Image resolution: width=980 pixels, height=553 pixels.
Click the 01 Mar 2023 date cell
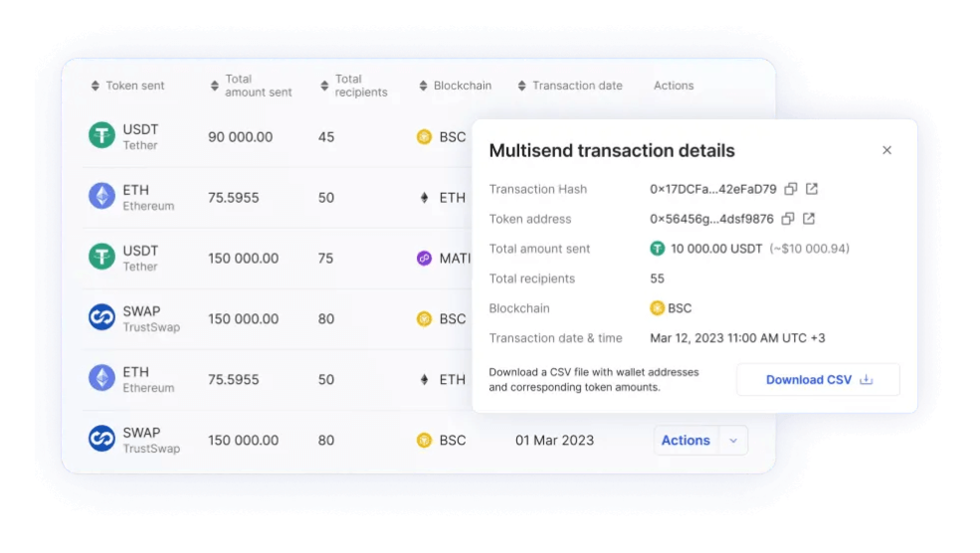point(554,440)
